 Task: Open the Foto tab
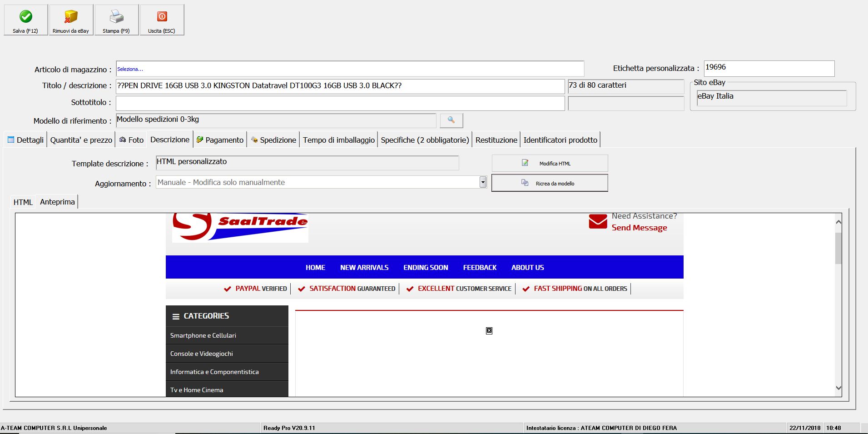tap(131, 140)
